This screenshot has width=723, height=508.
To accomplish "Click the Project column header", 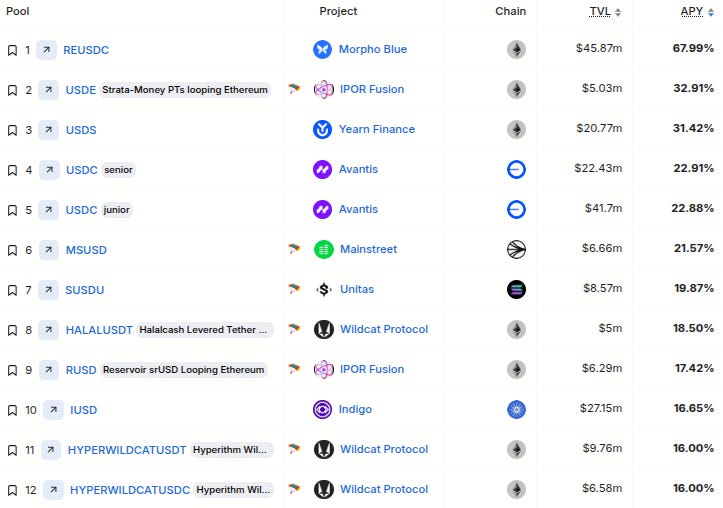I will 338,11.
